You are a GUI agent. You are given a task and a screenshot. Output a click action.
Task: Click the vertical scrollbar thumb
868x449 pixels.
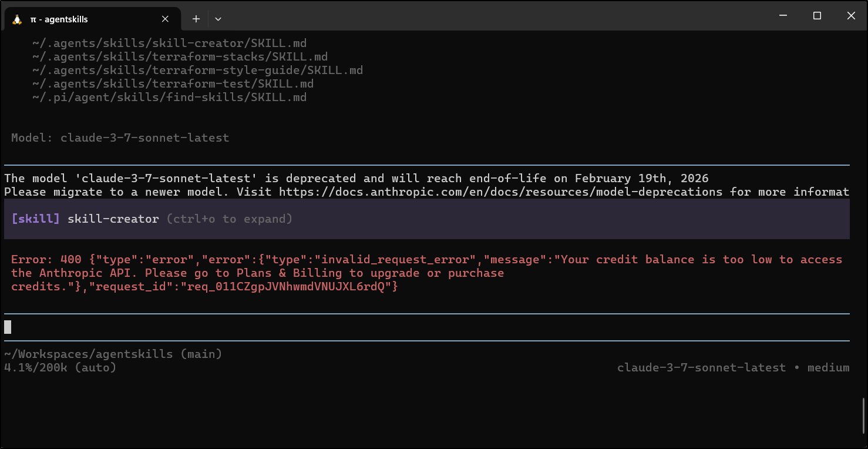coord(863,415)
